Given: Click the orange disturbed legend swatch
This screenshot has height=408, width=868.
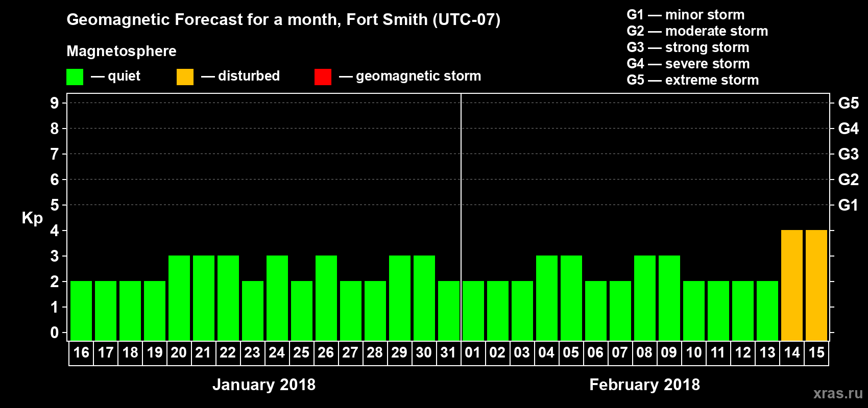Looking at the screenshot, I should [185, 77].
